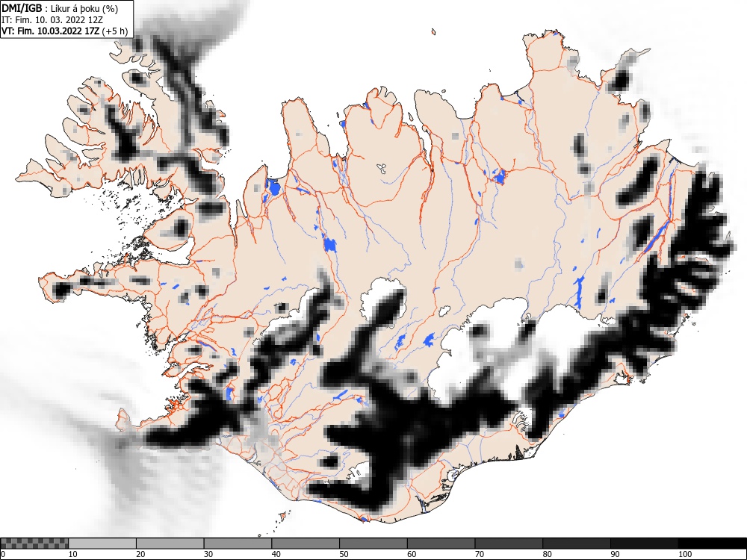747x560 pixels.
Task: Select the legend swatch between 30 and 40
Action: (x=238, y=544)
